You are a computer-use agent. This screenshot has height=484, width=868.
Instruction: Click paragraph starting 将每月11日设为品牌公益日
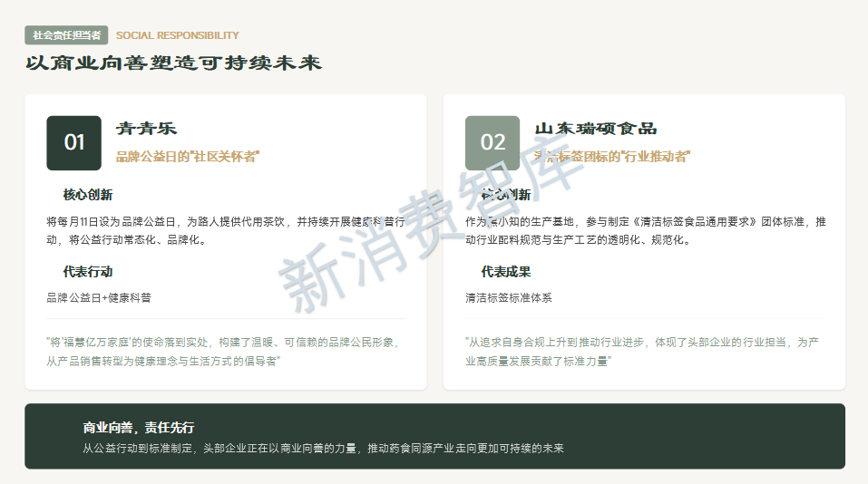[225, 230]
